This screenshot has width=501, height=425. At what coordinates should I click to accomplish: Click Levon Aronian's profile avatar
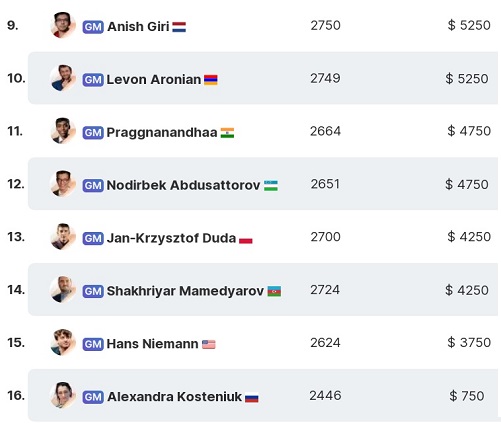click(x=63, y=78)
